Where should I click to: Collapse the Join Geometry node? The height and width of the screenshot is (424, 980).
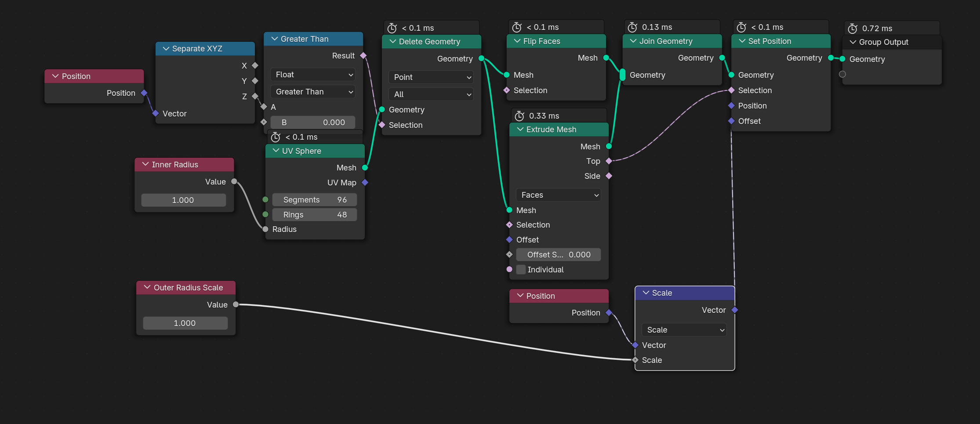pyautogui.click(x=633, y=41)
